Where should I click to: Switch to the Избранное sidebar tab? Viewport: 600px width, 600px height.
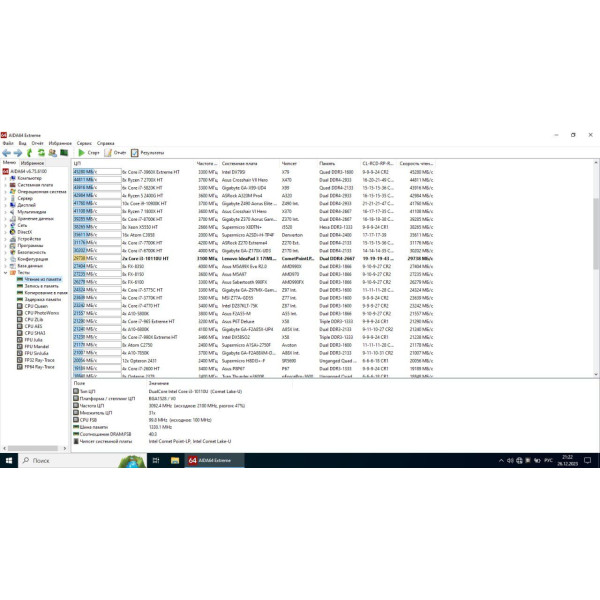point(32,163)
